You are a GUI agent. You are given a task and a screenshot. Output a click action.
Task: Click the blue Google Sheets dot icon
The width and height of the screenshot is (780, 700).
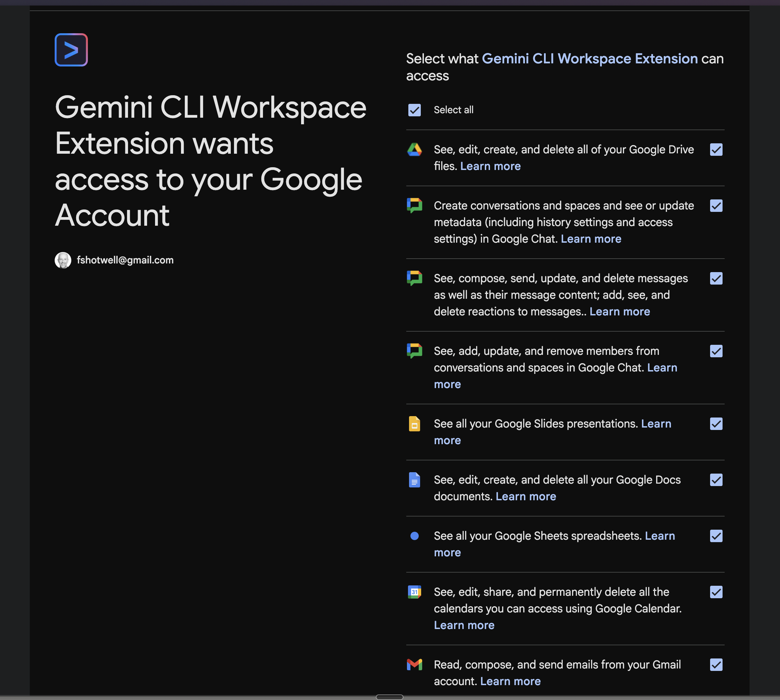(415, 536)
